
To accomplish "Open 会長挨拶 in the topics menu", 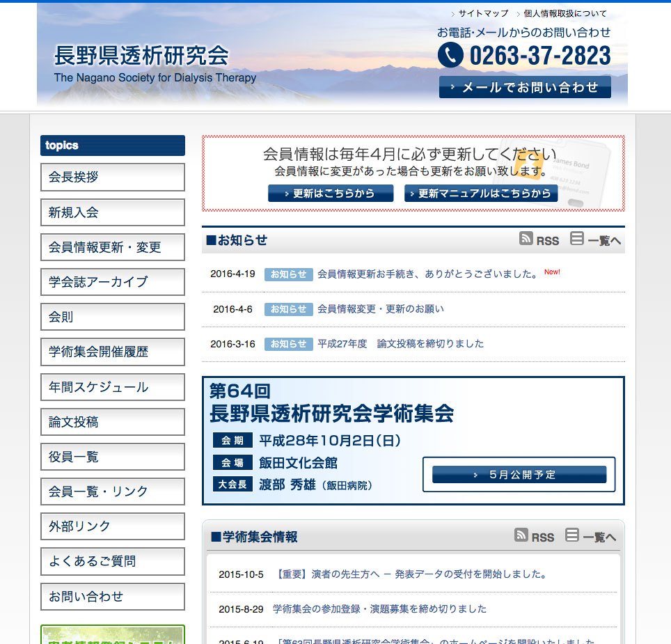I will (113, 177).
